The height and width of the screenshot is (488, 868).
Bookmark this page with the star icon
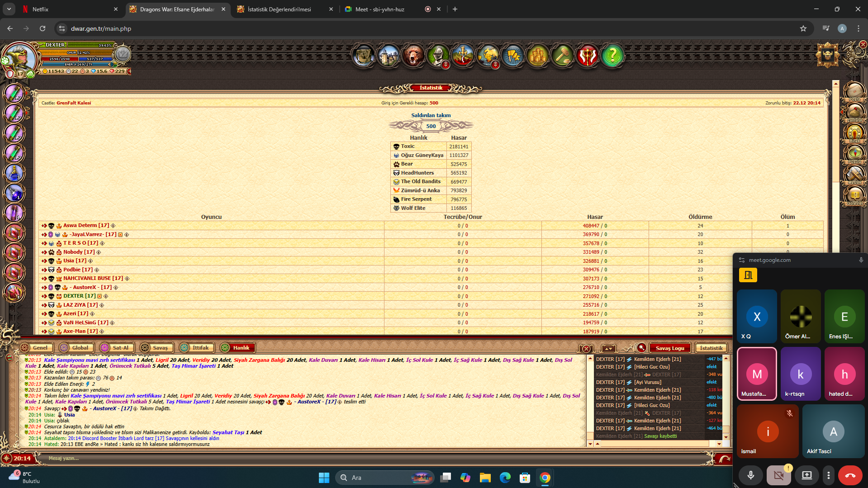803,28
